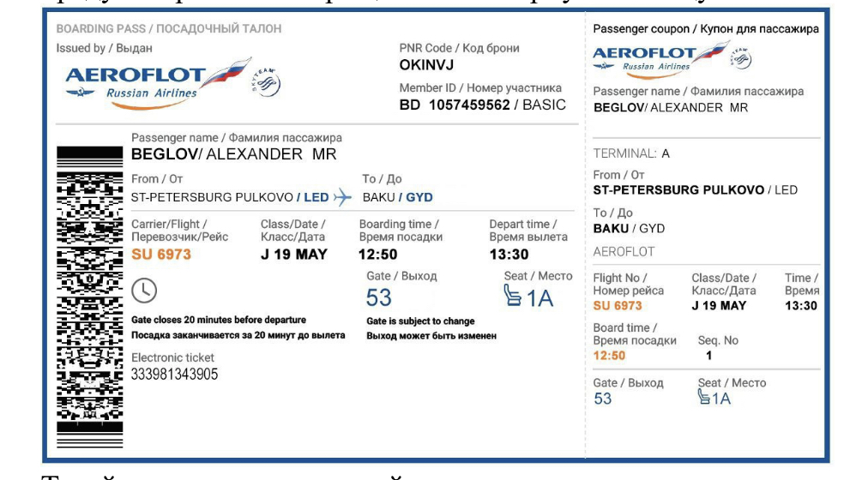Click the 13:30 time under Depart time
The width and height of the screenshot is (868, 480).
(509, 255)
